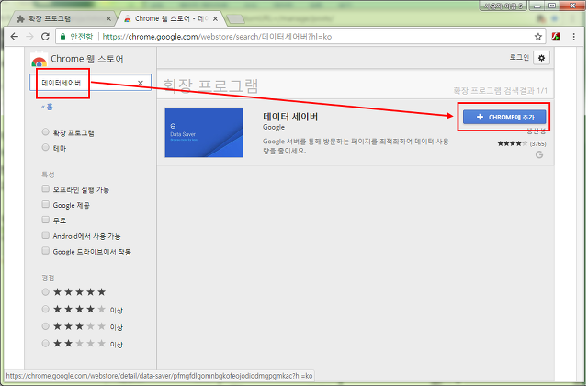
Task: Go back with the browser back arrow
Action: 15,37
